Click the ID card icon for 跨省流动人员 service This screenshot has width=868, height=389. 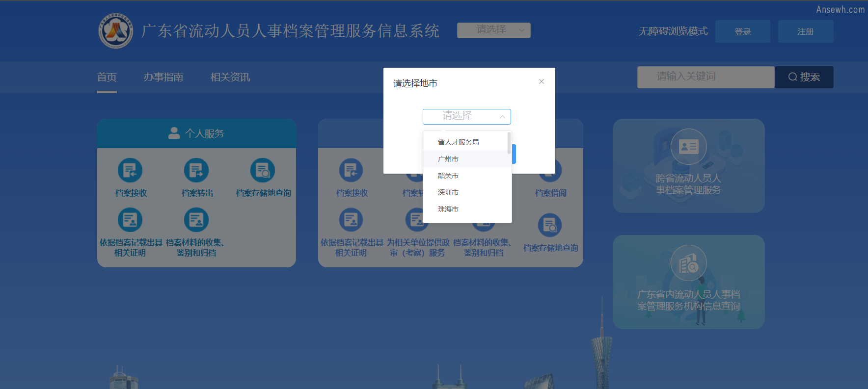click(x=688, y=147)
